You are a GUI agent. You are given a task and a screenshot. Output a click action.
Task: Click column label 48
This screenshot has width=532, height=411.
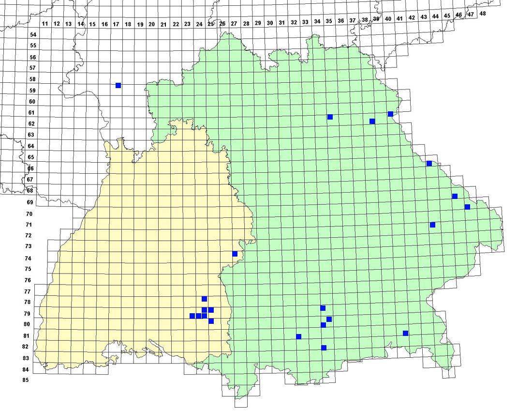(x=483, y=14)
